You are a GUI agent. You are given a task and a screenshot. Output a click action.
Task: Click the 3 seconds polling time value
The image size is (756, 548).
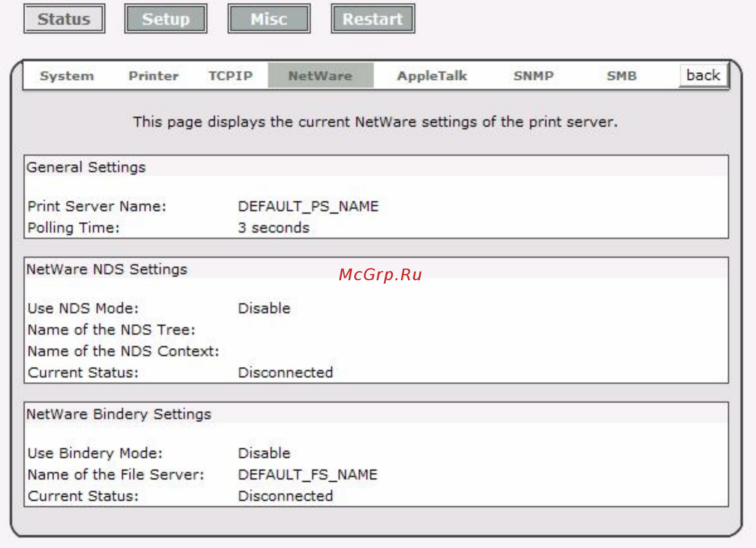coord(274,228)
